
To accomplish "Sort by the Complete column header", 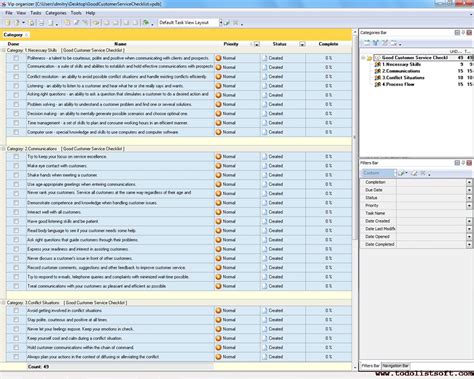I will coord(328,44).
